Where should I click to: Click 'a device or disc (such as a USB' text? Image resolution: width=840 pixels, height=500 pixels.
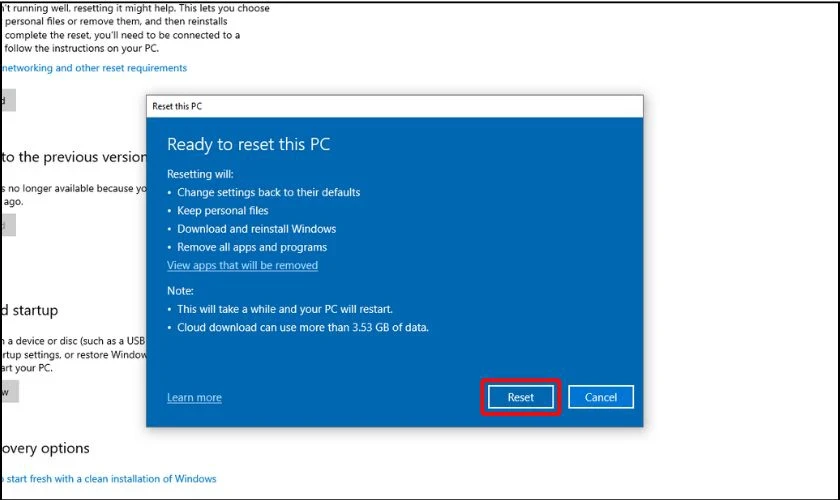(x=74, y=341)
